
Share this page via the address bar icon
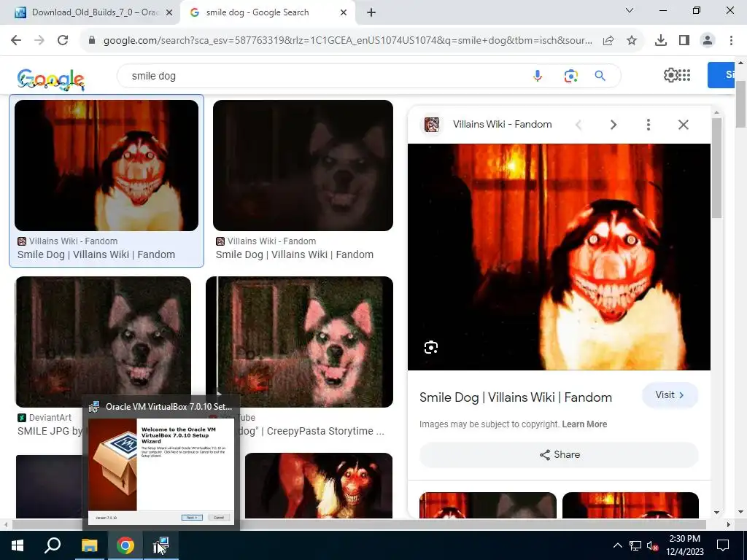pos(608,41)
